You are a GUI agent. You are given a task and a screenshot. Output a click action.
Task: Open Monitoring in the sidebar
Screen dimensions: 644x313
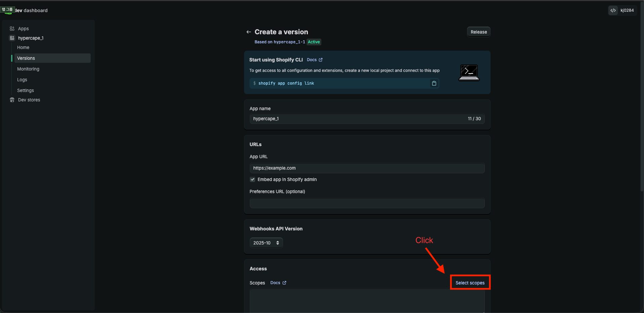[28, 69]
